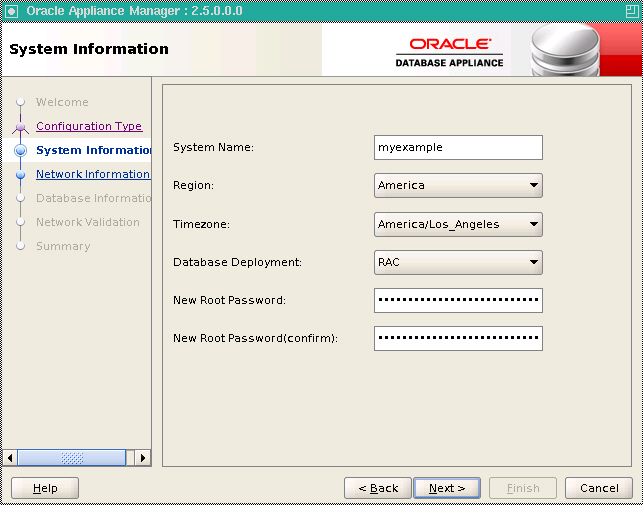Focus the System Name field with myexample

point(458,147)
